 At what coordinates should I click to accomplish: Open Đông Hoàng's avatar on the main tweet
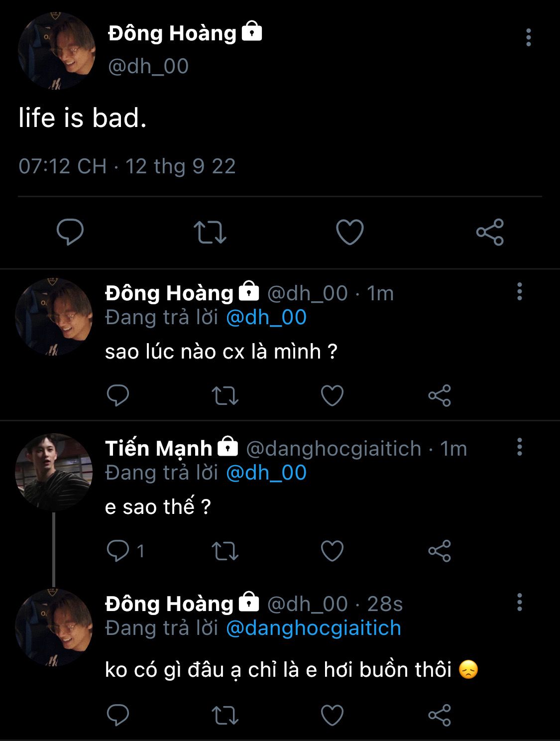coord(57,51)
